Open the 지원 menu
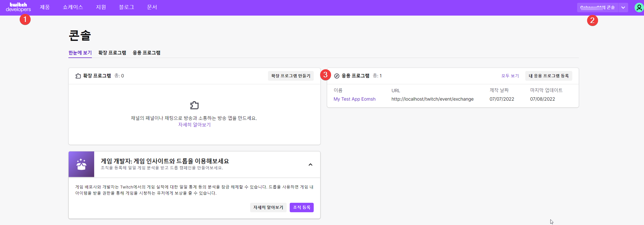644x225 pixels. [x=101, y=7]
